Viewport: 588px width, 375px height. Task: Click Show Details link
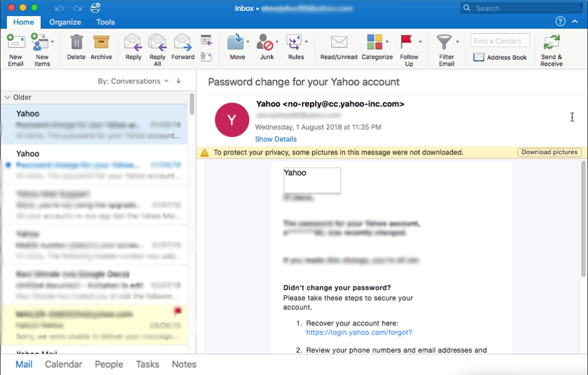[276, 139]
